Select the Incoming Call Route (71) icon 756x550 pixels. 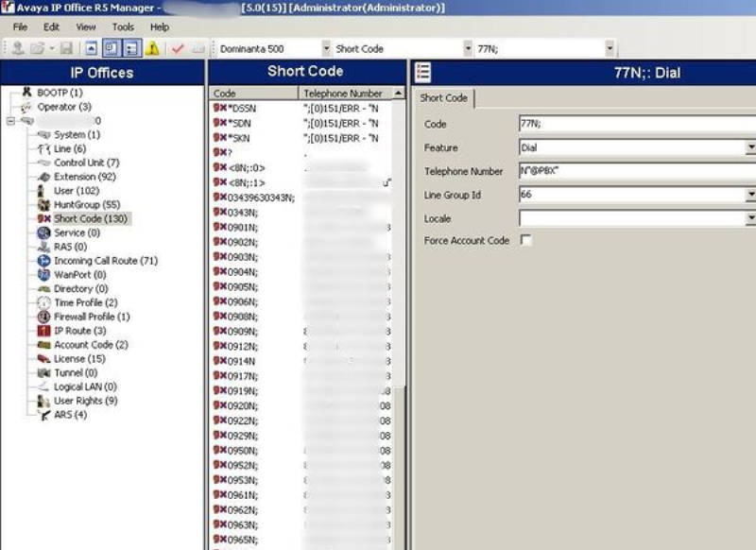coord(43,260)
